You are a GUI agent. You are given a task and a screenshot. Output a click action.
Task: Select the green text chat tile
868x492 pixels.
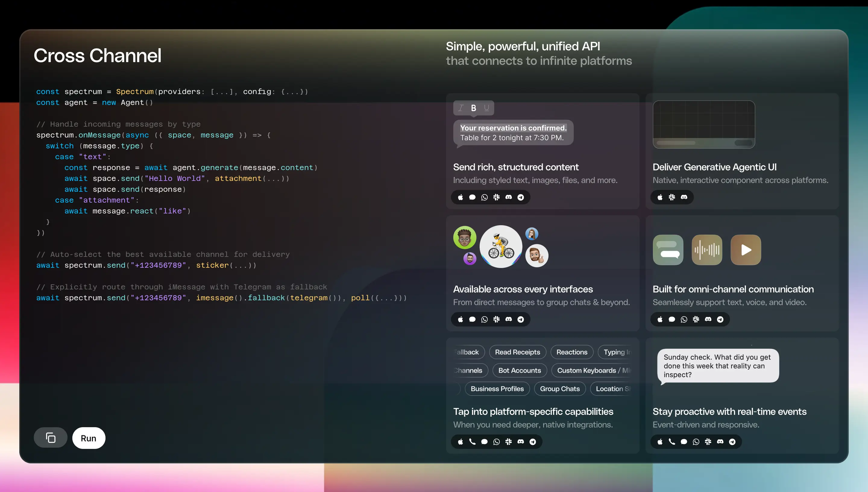(668, 250)
